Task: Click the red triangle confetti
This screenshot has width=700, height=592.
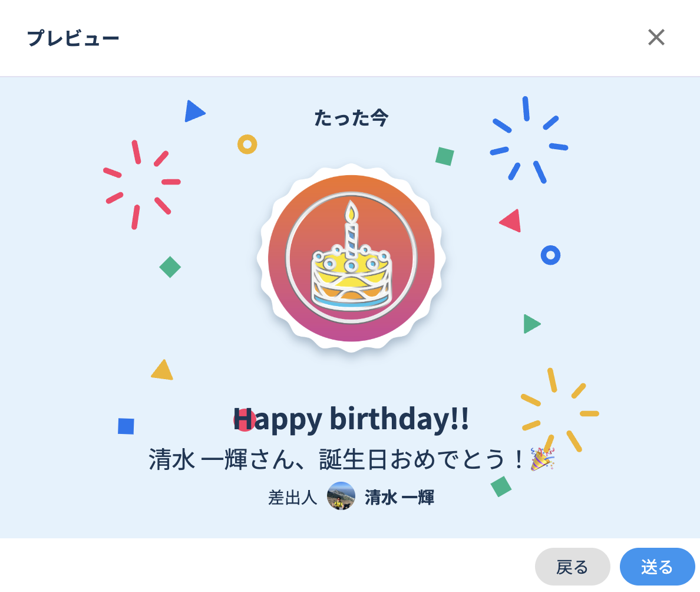Action: pos(511,222)
